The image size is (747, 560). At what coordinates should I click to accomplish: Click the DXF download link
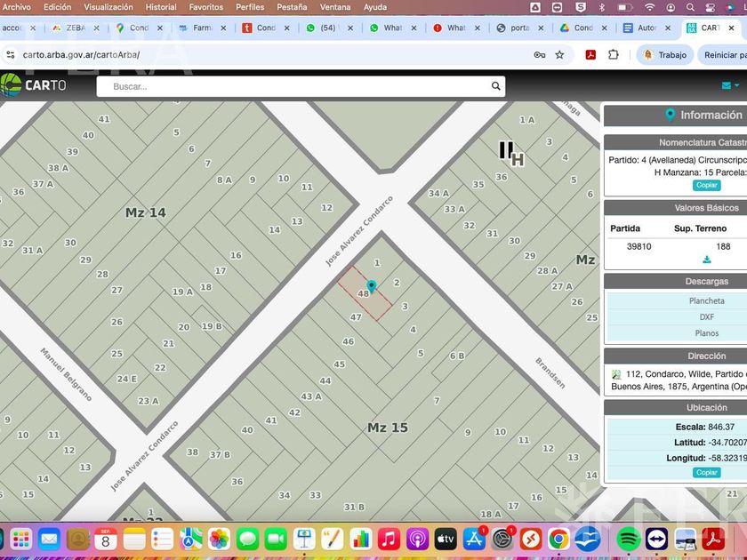point(706,316)
